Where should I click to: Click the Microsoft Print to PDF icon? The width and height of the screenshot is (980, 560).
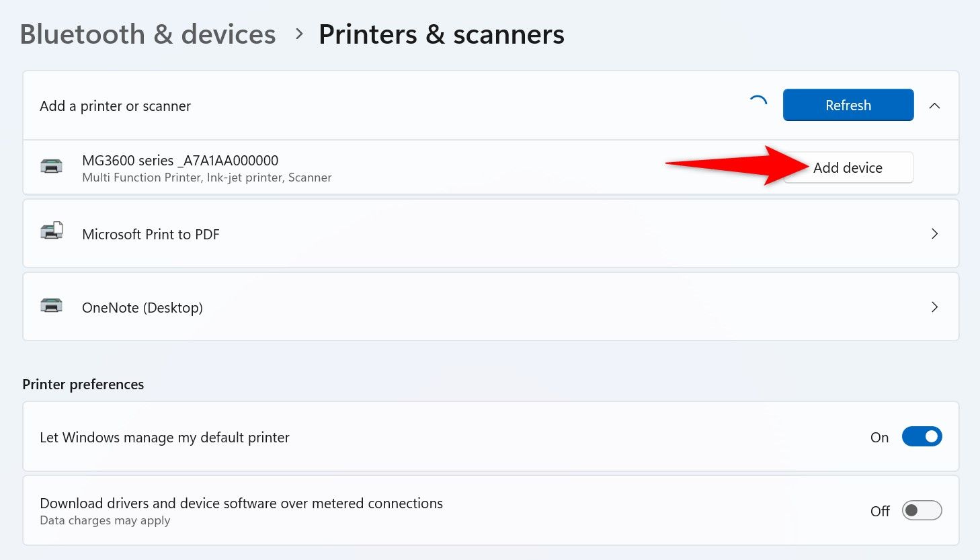(x=52, y=232)
